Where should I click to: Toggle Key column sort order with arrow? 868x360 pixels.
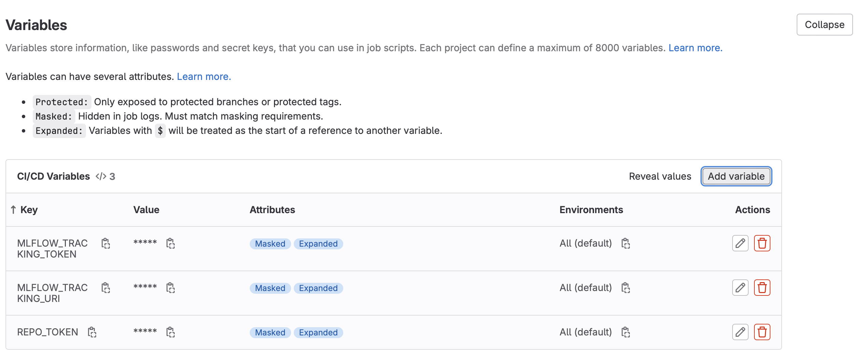click(13, 209)
